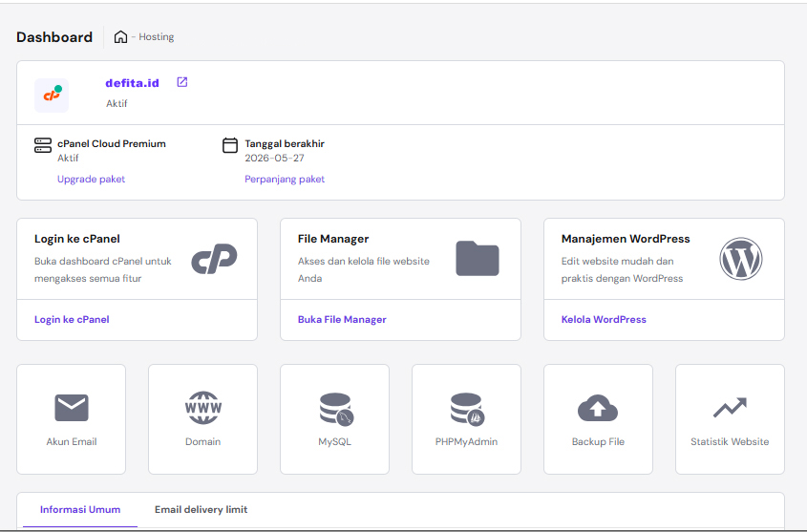Screen dimensions: 807x532
Task: Open defita.id external link icon
Action: [182, 82]
